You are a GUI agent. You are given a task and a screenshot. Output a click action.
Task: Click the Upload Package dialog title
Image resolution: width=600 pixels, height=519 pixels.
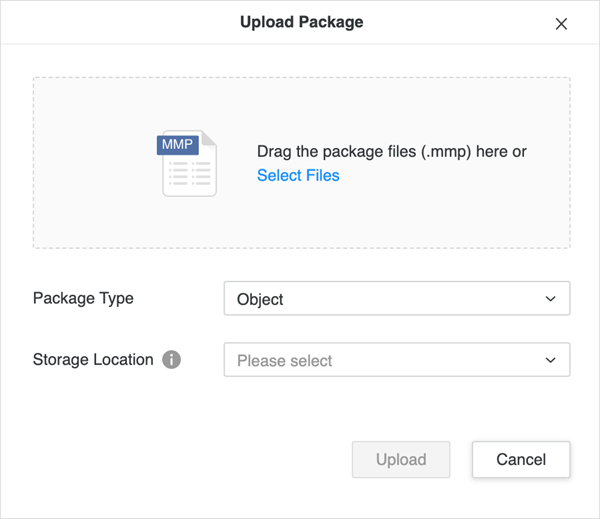[x=301, y=22]
